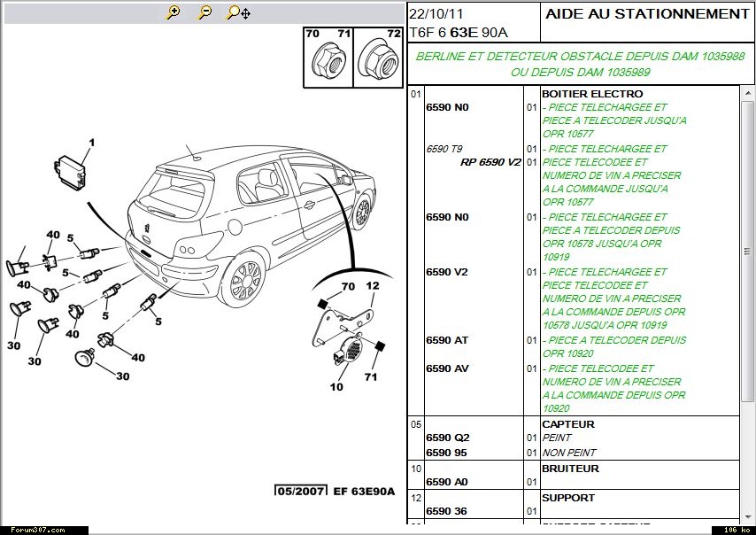This screenshot has width=756, height=535.
Task: Click the nut 70/71 thumbnail
Action: pyautogui.click(x=328, y=62)
